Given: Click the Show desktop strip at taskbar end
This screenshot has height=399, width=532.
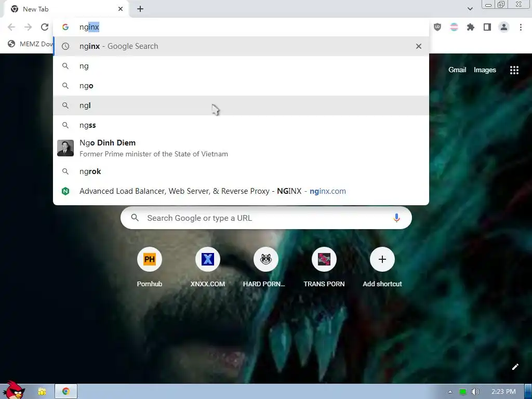Looking at the screenshot, I should pyautogui.click(x=528, y=392).
